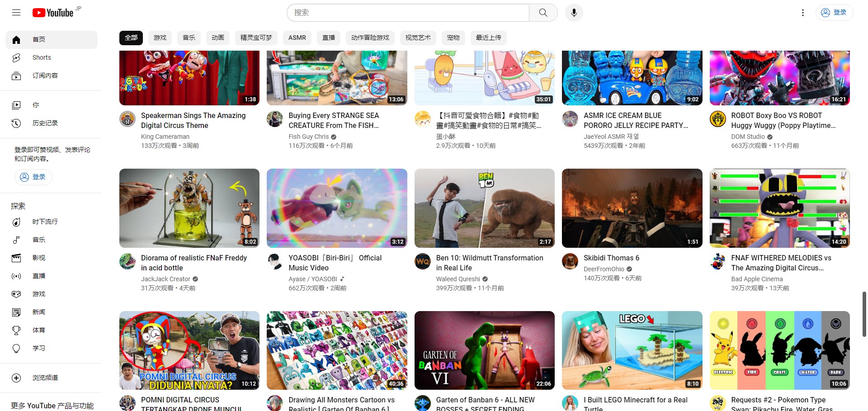Open DeerFromOhio channel avatar
This screenshot has width=868, height=411.
(x=570, y=261)
